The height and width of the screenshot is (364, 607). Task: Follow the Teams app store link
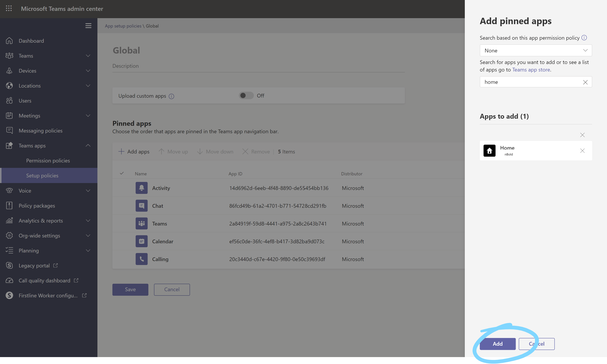point(531,70)
